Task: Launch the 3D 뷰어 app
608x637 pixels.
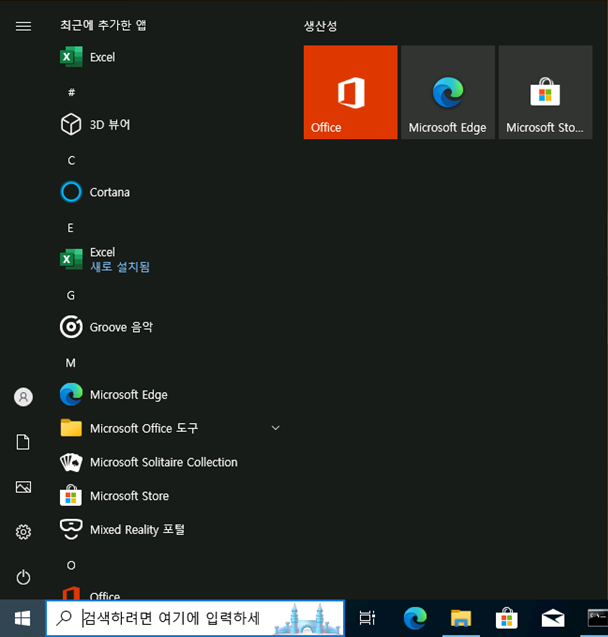Action: coord(170,124)
